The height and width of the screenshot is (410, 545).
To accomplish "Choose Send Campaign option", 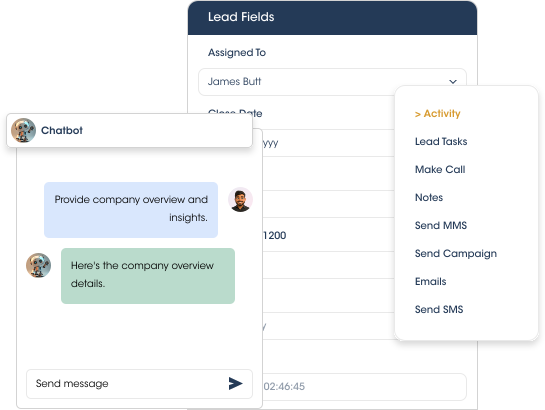I will [456, 253].
